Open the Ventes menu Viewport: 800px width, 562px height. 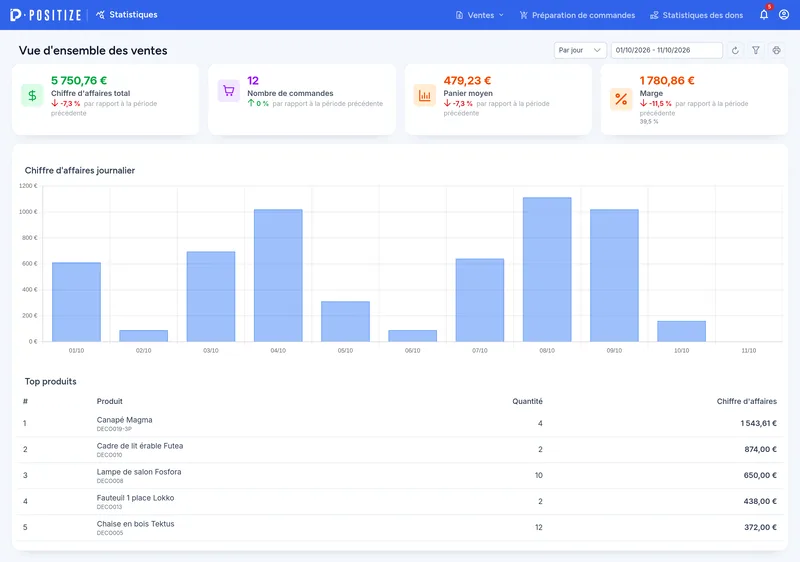tap(480, 15)
